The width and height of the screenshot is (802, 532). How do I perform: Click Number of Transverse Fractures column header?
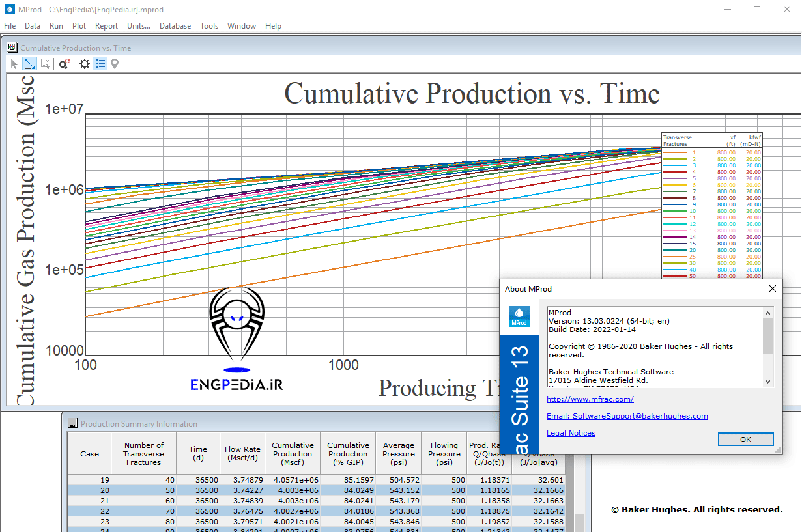tap(144, 454)
